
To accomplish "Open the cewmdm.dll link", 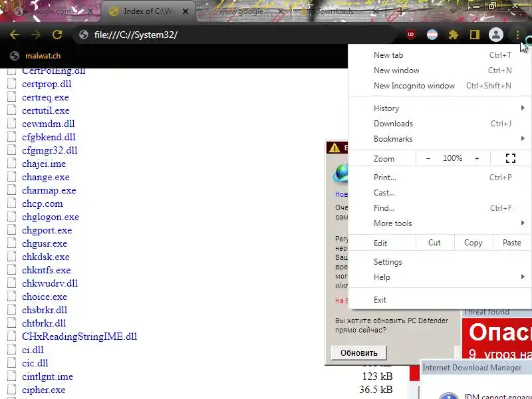I will click(x=48, y=124).
